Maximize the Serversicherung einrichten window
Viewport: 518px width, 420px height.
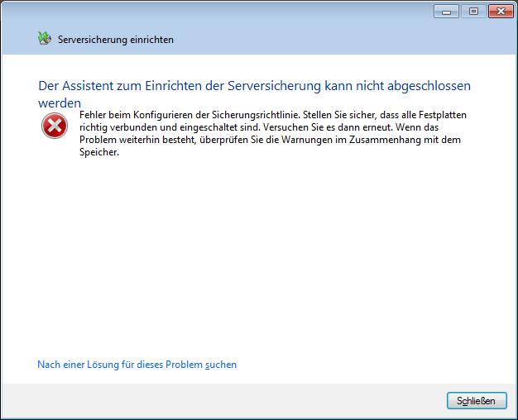(x=473, y=12)
